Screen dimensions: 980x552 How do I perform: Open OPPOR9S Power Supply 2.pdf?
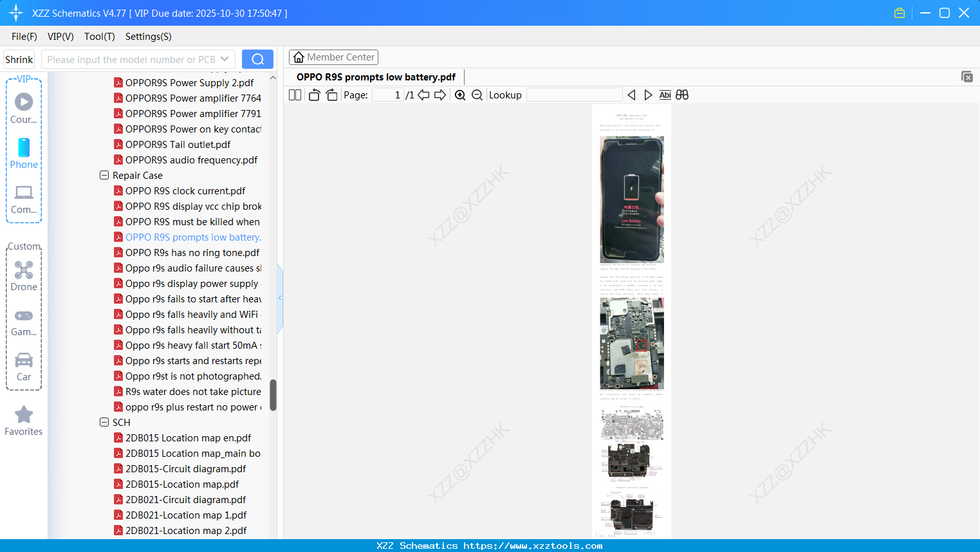click(183, 82)
